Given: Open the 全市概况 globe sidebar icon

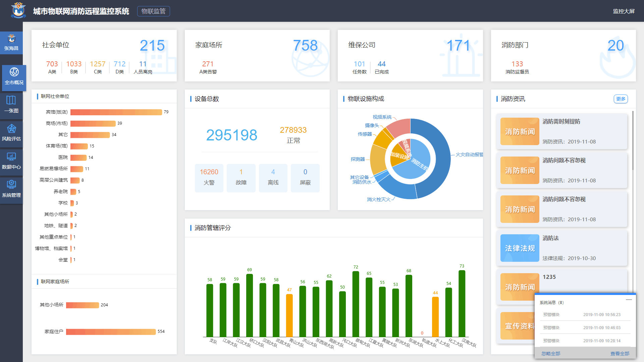Looking at the screenshot, I should point(14,72).
